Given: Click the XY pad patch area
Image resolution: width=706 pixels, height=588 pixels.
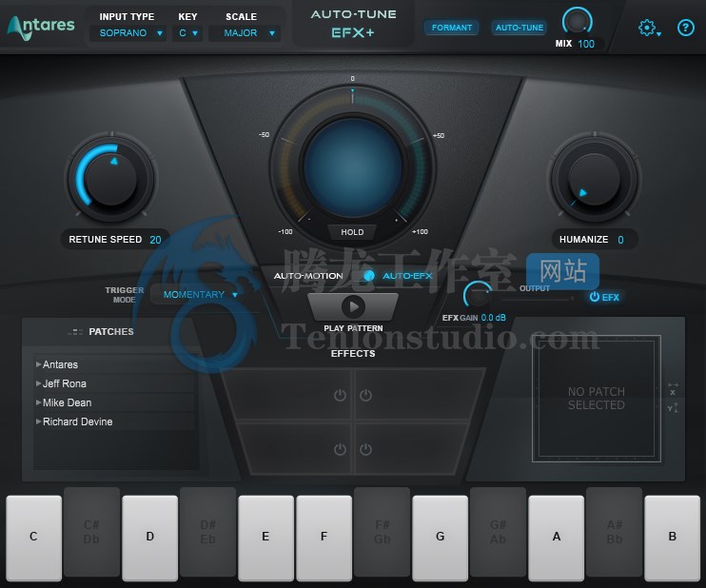Looking at the screenshot, I should coord(597,399).
